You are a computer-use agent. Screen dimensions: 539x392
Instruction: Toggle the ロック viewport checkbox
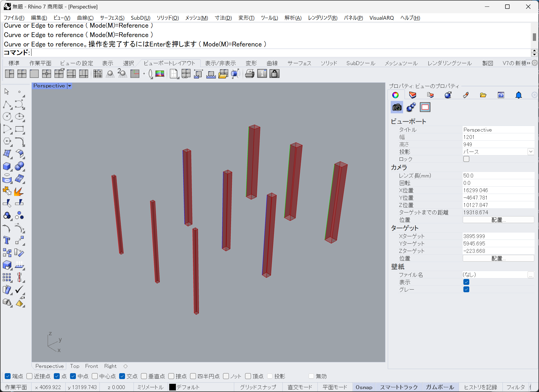[466, 159]
